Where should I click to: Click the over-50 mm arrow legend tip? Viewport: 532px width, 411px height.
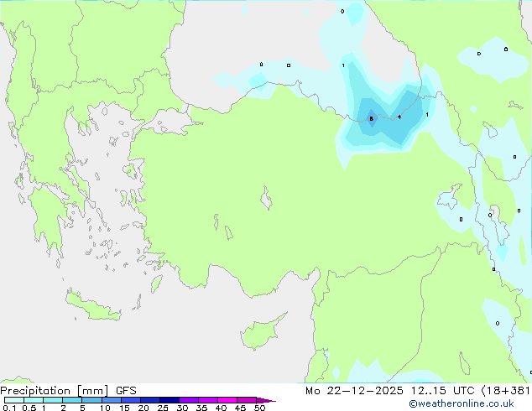point(266,400)
